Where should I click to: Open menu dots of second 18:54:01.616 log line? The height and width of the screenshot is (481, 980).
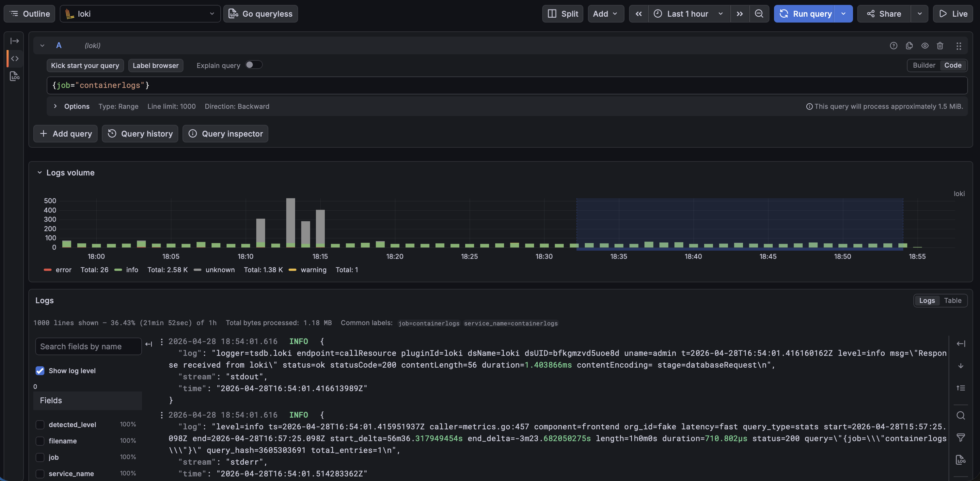coord(162,415)
